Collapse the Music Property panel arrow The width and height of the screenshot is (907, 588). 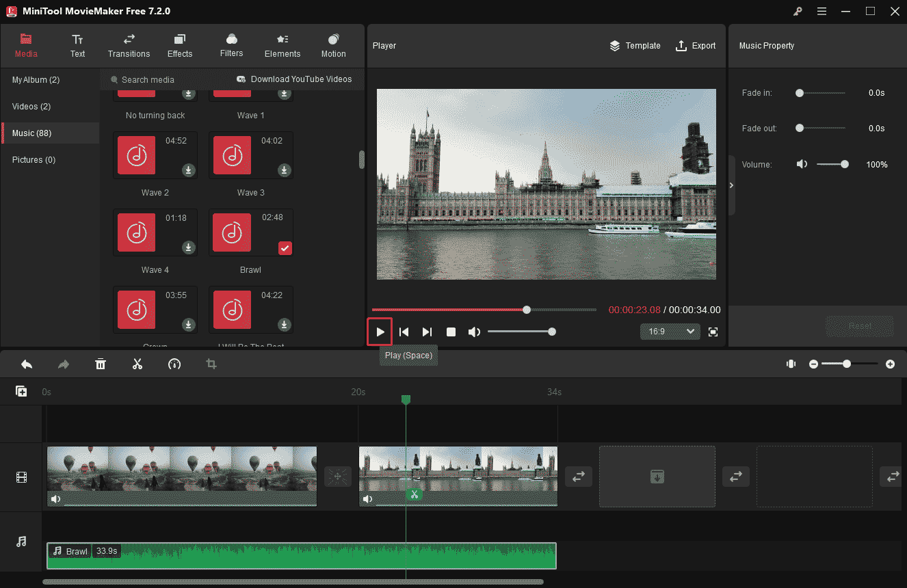click(x=732, y=185)
